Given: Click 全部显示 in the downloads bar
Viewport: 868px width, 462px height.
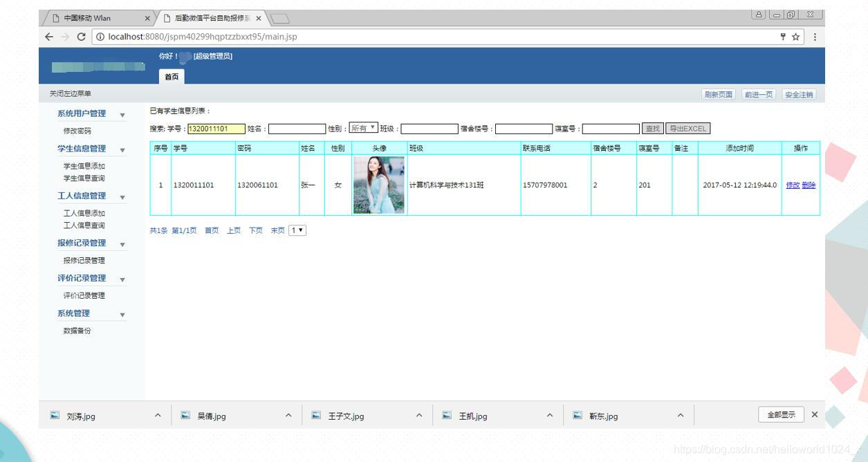Looking at the screenshot, I should (x=782, y=415).
